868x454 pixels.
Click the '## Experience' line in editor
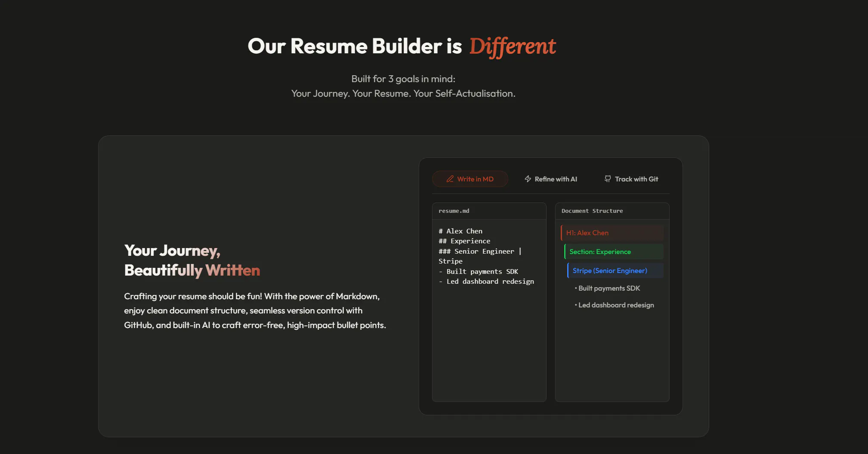(x=464, y=241)
